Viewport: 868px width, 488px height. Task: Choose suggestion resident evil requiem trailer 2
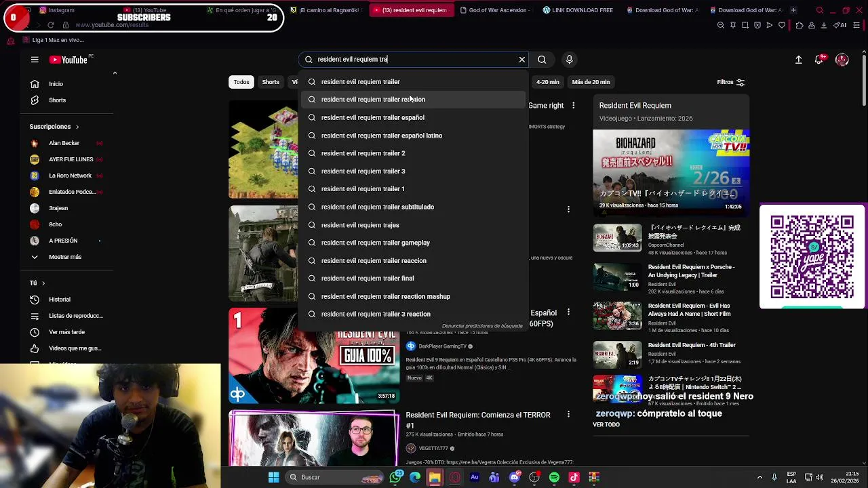pos(414,153)
